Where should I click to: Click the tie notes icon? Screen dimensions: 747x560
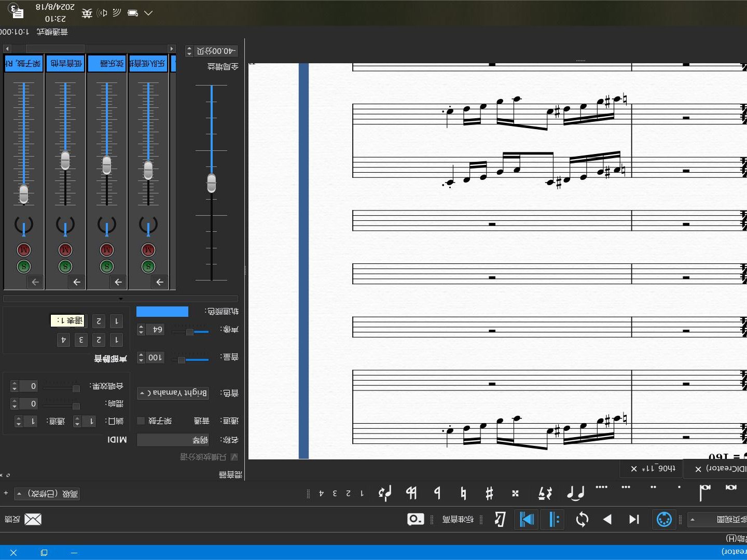pos(575,493)
